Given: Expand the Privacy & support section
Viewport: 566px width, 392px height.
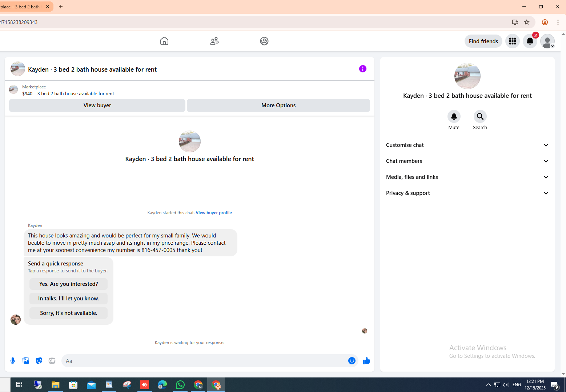Looking at the screenshot, I should 467,193.
